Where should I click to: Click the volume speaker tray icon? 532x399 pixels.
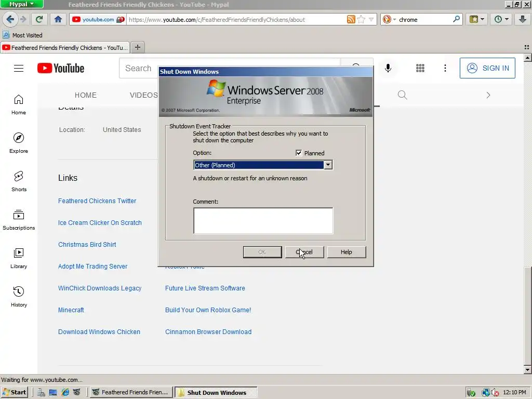495,393
